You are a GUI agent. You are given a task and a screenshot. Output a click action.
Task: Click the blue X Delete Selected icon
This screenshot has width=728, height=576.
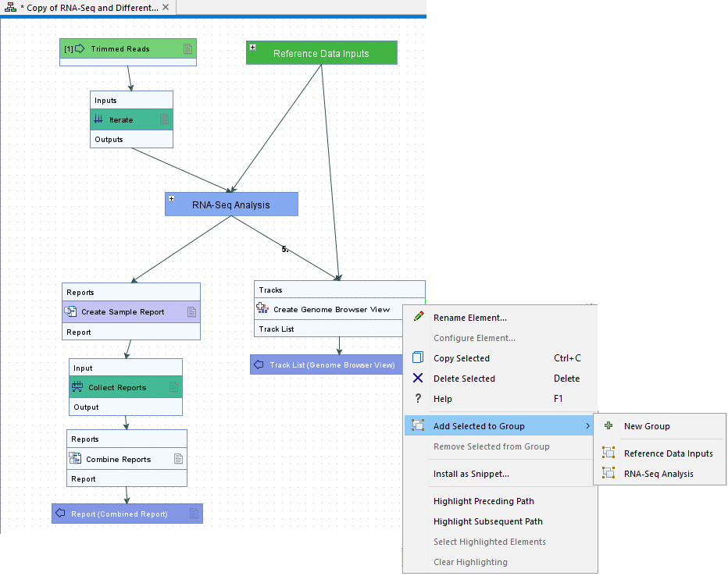click(417, 378)
